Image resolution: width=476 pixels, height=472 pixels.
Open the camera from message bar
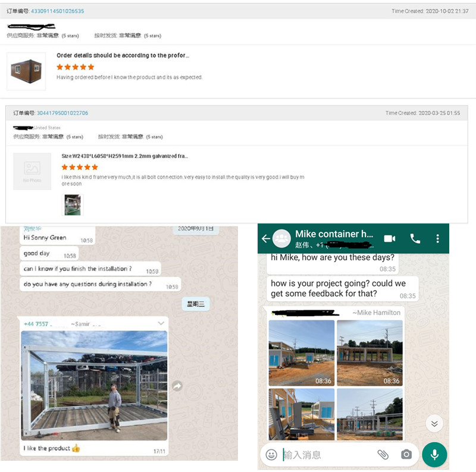tap(406, 454)
